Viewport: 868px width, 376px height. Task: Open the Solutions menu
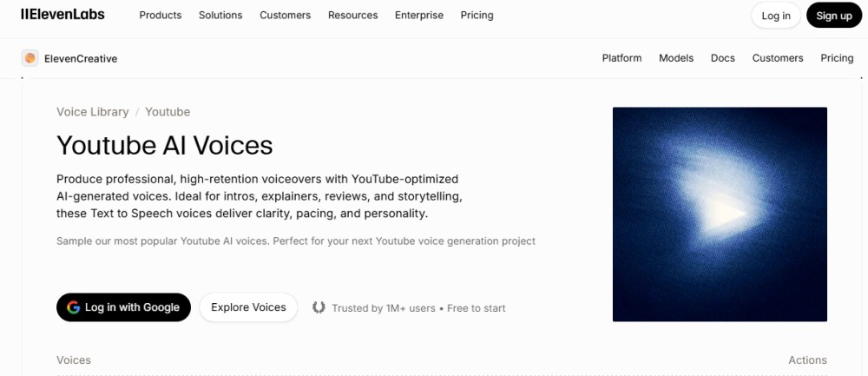point(220,16)
